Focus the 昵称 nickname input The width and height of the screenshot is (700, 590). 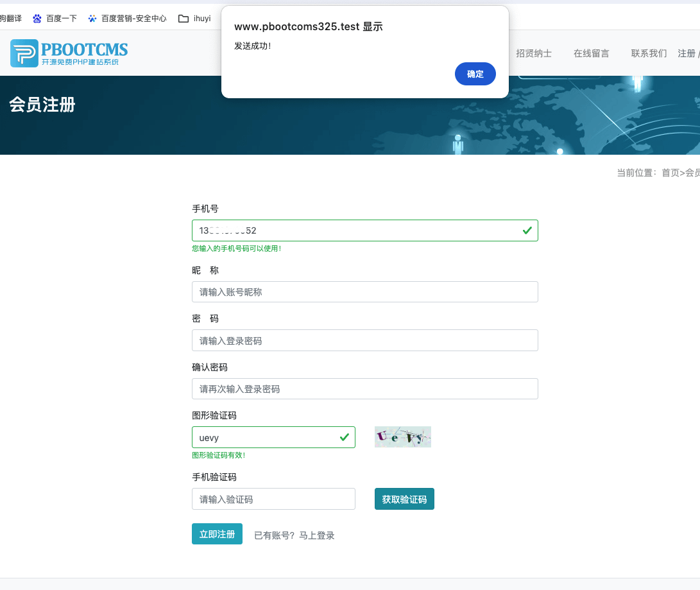coord(364,292)
